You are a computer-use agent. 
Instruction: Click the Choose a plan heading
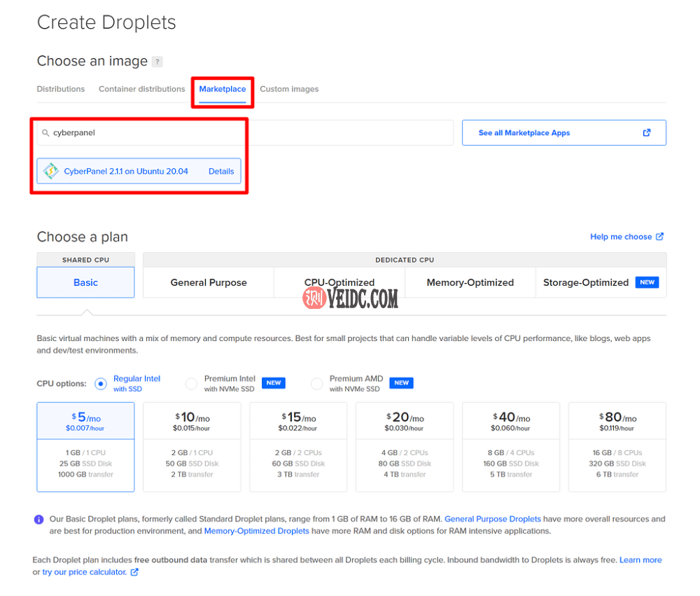click(x=82, y=237)
